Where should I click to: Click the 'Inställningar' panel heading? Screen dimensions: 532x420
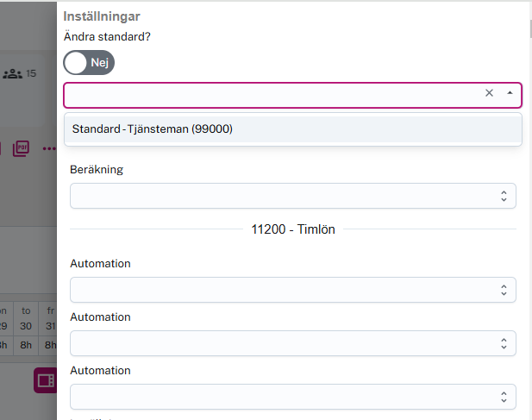(x=102, y=16)
